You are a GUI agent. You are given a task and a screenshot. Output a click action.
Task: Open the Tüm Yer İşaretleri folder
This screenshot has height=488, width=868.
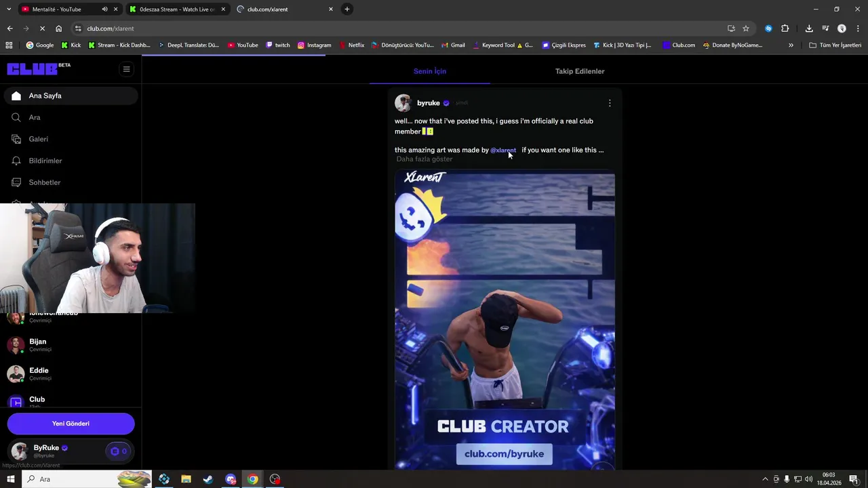[x=835, y=45]
